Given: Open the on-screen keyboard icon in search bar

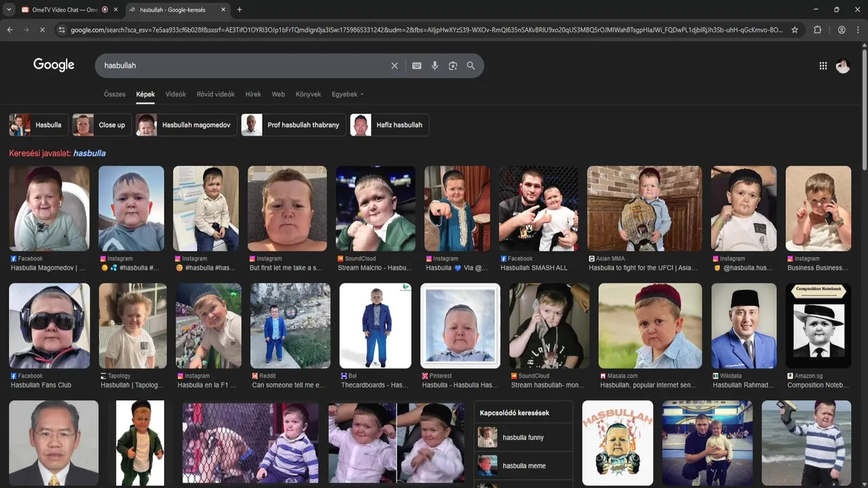Looking at the screenshot, I should 416,66.
